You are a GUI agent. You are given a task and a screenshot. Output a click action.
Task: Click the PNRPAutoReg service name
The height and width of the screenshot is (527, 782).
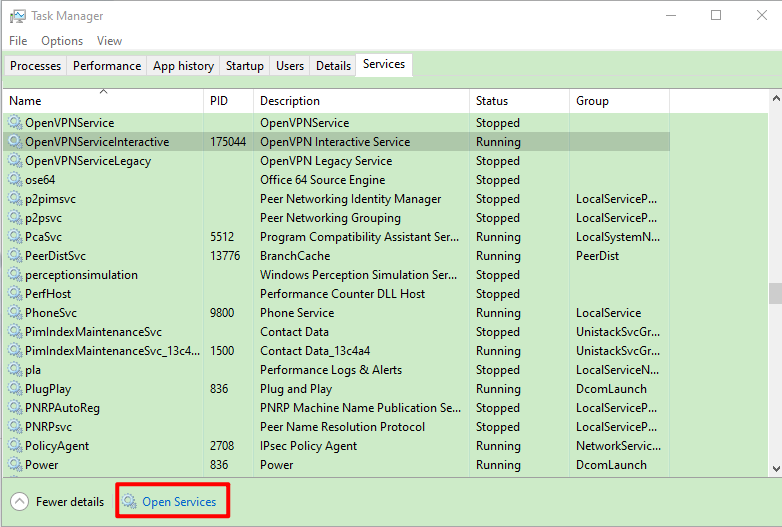tap(62, 408)
